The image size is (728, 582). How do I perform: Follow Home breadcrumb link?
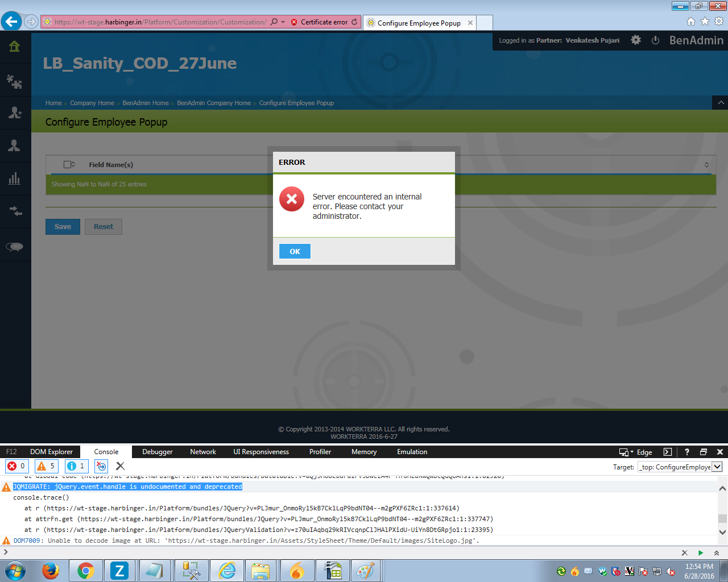[53, 103]
